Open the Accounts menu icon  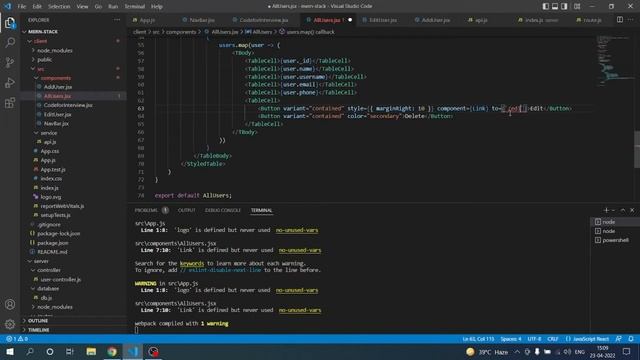10,304
